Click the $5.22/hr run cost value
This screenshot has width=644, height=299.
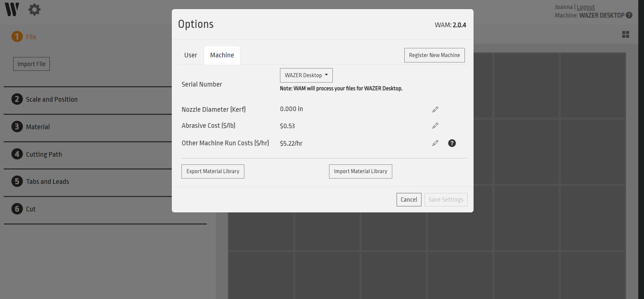coord(291,143)
